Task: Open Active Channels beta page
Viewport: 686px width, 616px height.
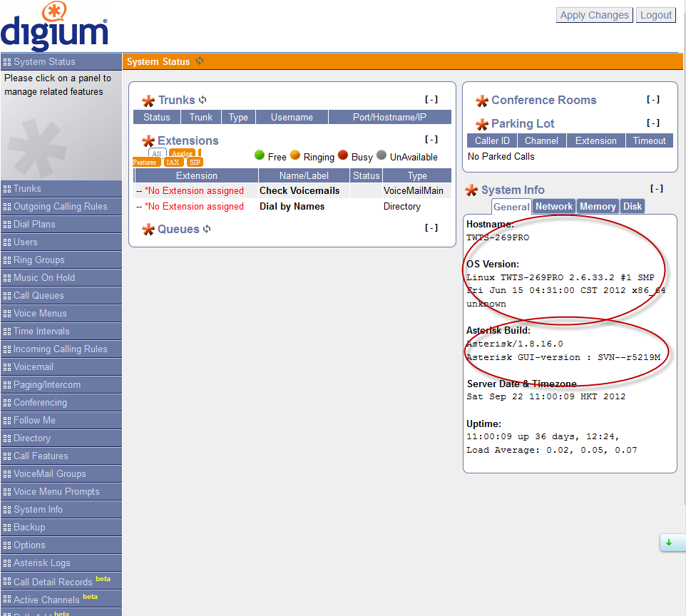Action: pos(61,600)
